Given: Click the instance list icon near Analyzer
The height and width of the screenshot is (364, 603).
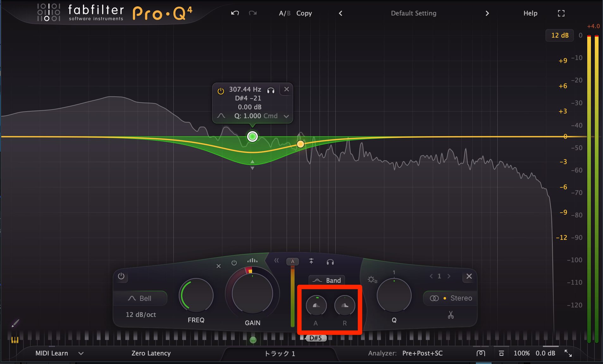Looking at the screenshot, I should (481, 353).
